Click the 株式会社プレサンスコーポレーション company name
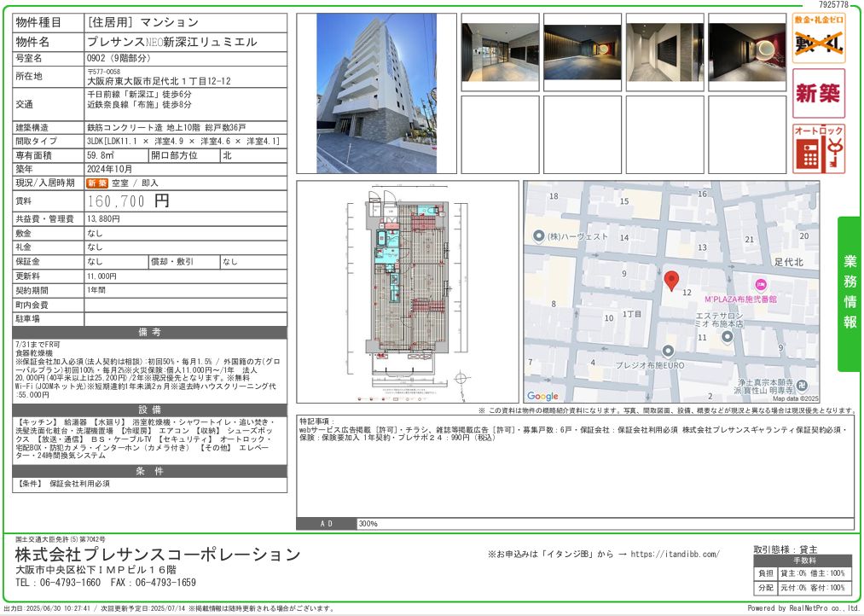Image resolution: width=864 pixels, height=616 pixels. pyautogui.click(x=158, y=555)
